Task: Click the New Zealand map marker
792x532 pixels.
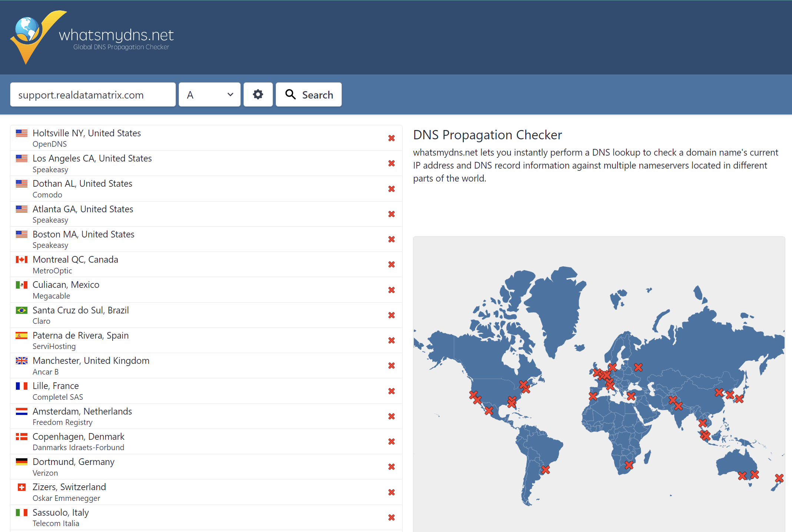Action: pos(779,478)
